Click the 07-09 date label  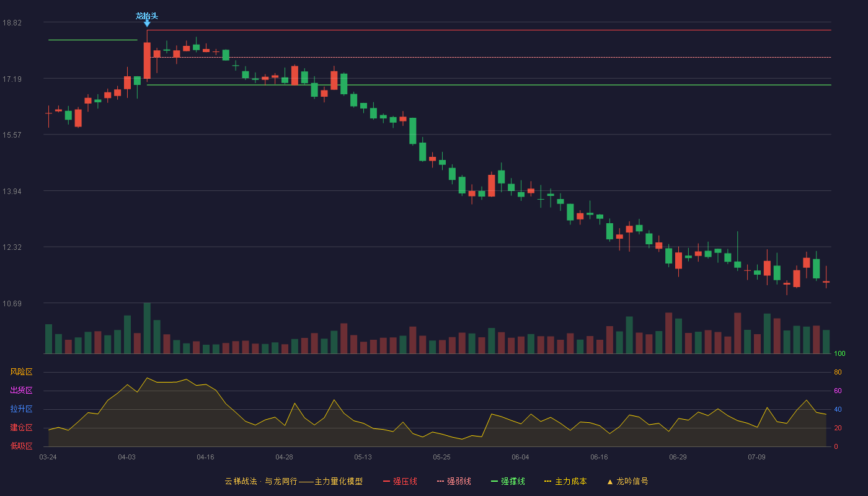[756, 457]
